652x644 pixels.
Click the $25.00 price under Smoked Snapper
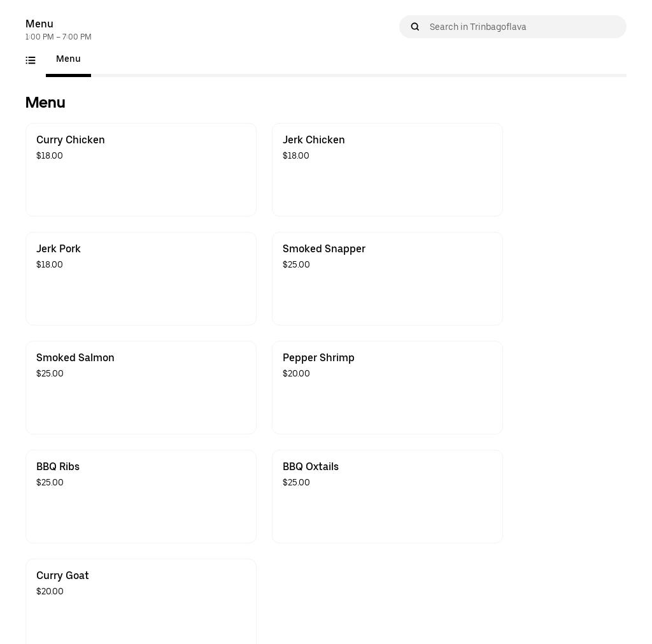pyautogui.click(x=296, y=264)
